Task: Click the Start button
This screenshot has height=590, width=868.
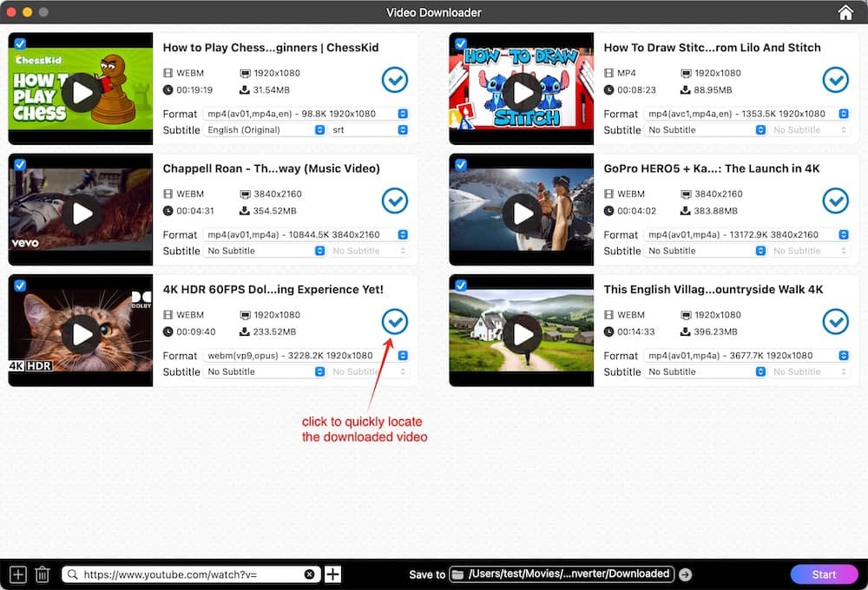Action: click(824, 574)
